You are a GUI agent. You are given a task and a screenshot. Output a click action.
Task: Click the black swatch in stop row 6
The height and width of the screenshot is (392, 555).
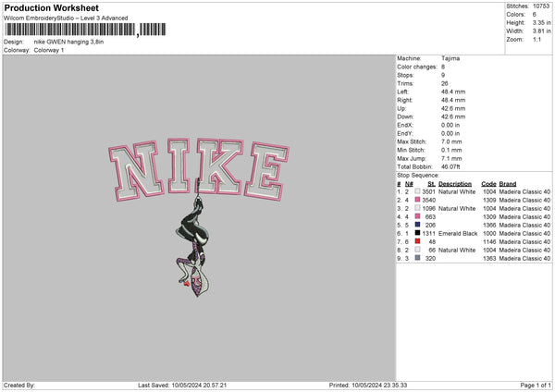418,233
